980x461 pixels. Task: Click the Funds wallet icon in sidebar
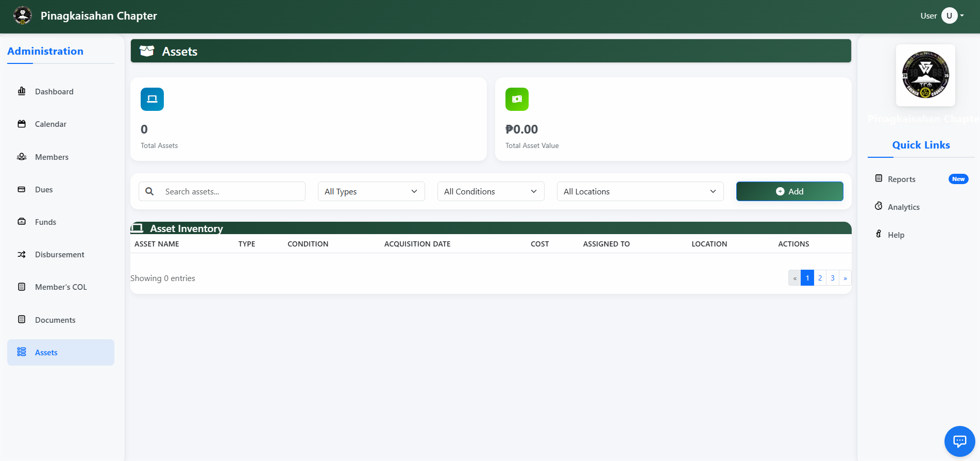coord(22,222)
